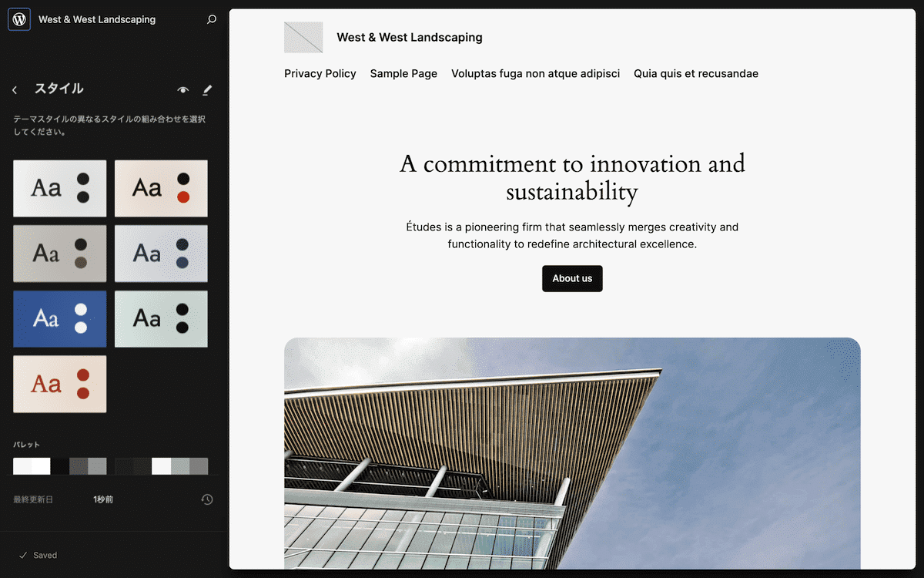Select the style variation with red dot
The height and width of the screenshot is (578, 924).
click(x=161, y=188)
